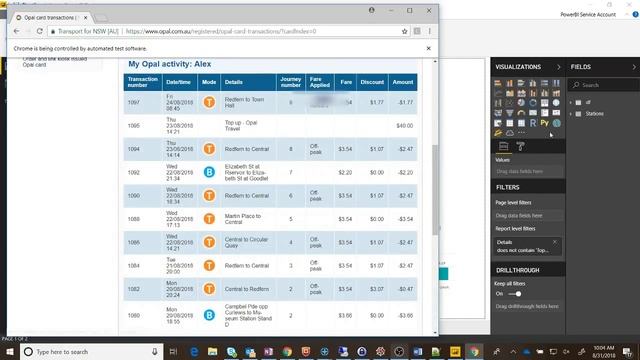Viewport: 640px width, 360px height.
Task: Select the Funnel visual
Action: 510,113
